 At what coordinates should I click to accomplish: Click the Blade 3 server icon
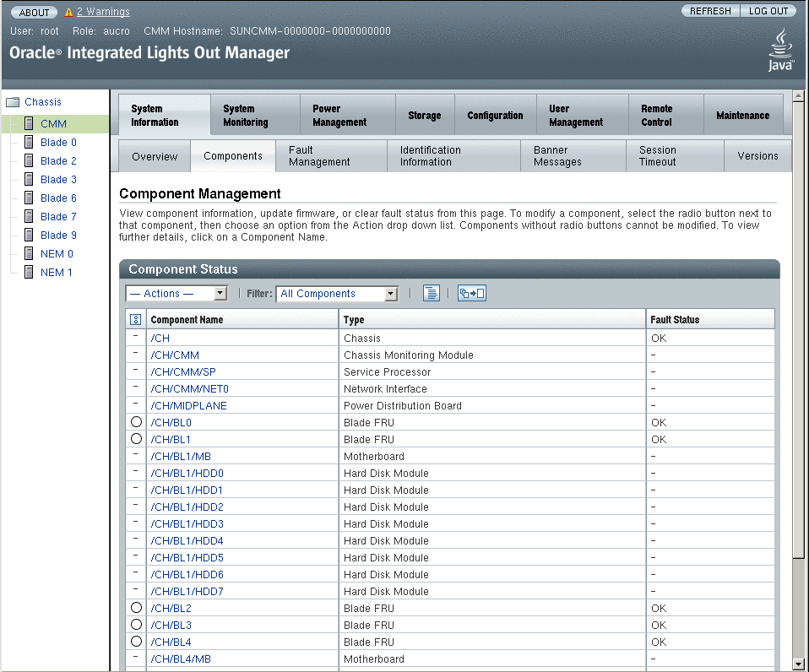click(30, 180)
